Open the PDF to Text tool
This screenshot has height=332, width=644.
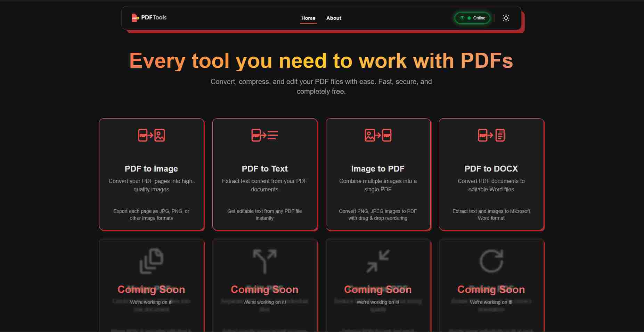264,174
